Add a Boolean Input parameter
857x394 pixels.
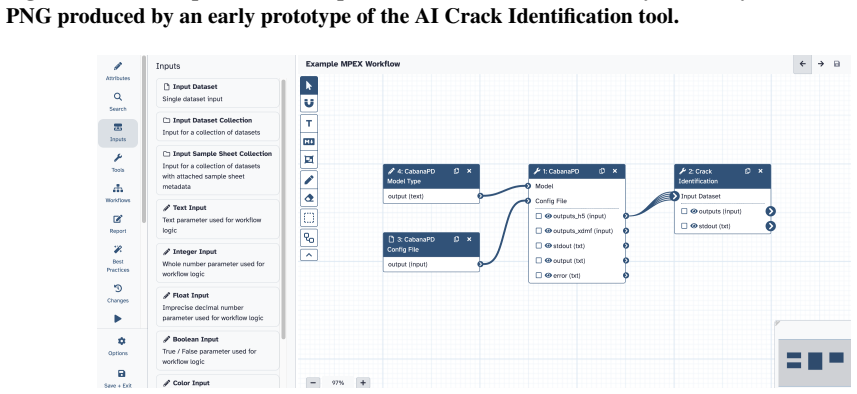pyautogui.click(x=218, y=350)
